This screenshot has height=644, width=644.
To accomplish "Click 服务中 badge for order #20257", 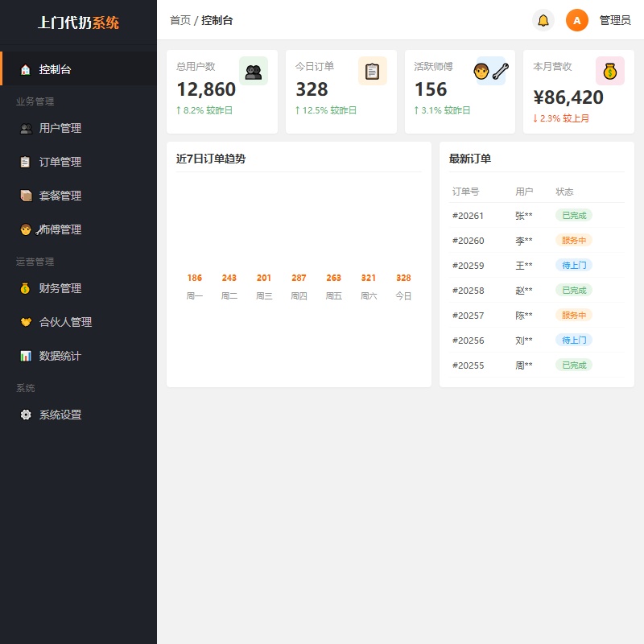I will coord(574,316).
